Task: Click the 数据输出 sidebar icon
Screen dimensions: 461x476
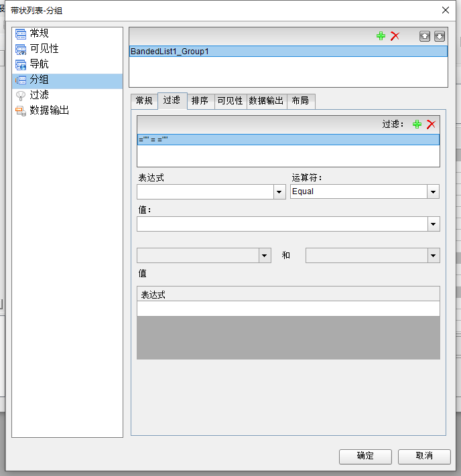Action: (21, 111)
